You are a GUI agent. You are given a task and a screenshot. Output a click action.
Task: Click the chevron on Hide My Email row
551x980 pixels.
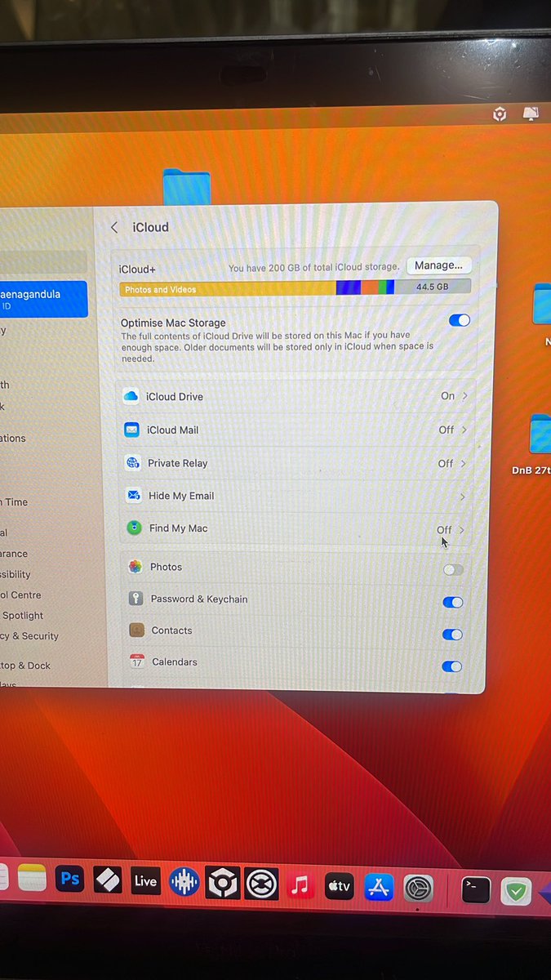point(463,497)
